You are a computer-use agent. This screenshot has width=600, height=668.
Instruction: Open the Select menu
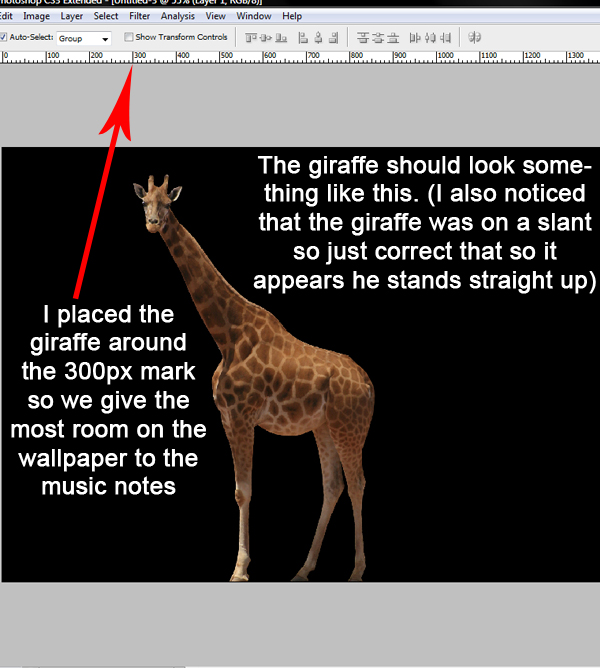tap(106, 16)
